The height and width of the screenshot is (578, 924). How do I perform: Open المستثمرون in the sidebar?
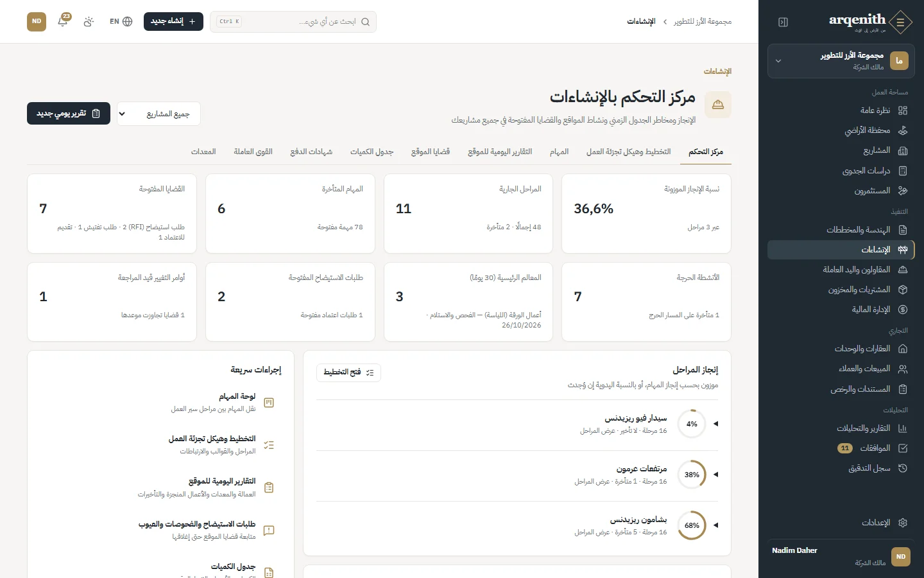[841, 191]
